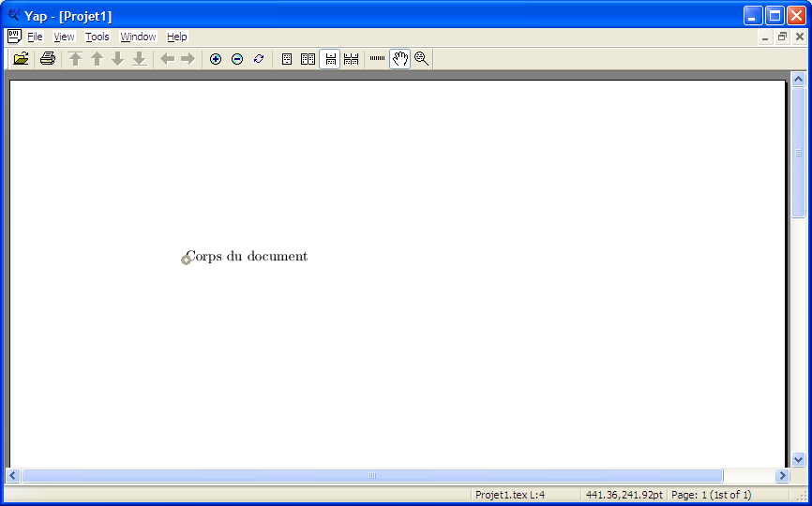The width and height of the screenshot is (812, 506).
Task: Jump to the last page arrow
Action: (140, 59)
